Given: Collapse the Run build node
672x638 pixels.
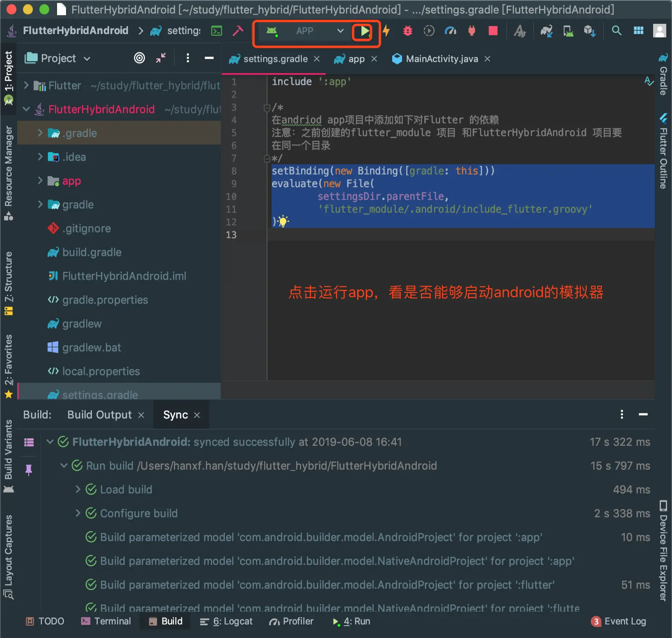Looking at the screenshot, I should coord(64,466).
